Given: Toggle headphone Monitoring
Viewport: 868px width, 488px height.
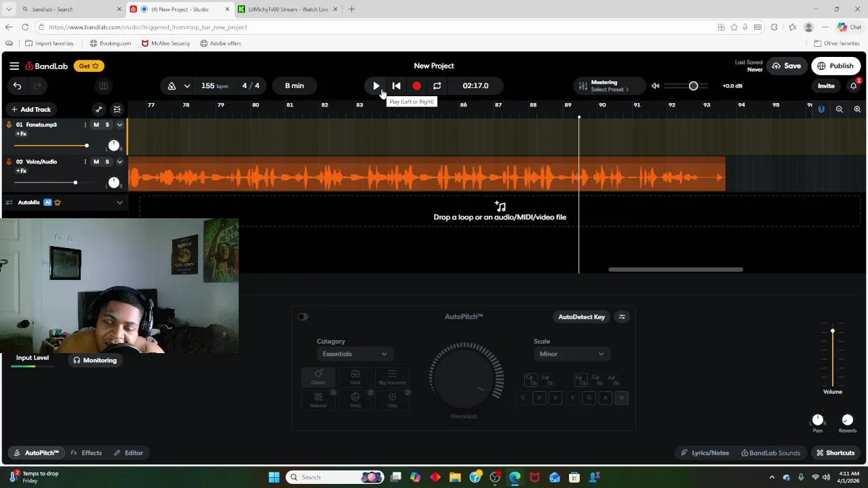Looking at the screenshot, I should [95, 361].
